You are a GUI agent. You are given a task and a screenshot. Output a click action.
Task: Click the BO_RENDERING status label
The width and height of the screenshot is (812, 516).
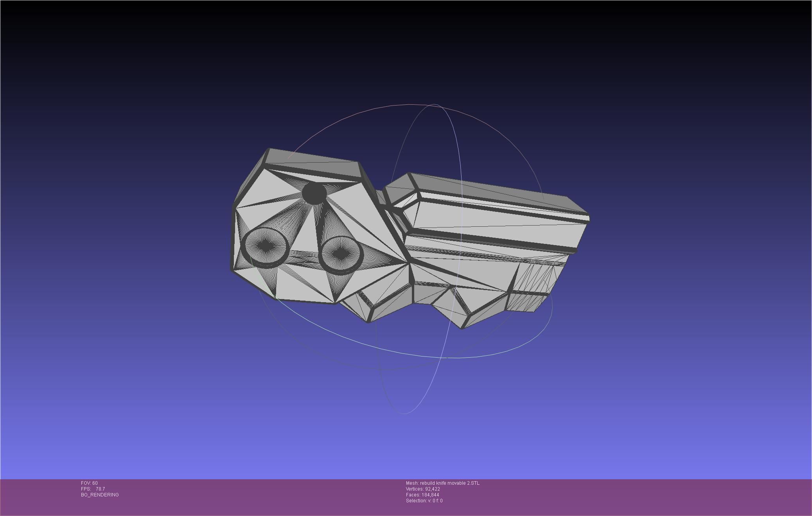(x=100, y=495)
